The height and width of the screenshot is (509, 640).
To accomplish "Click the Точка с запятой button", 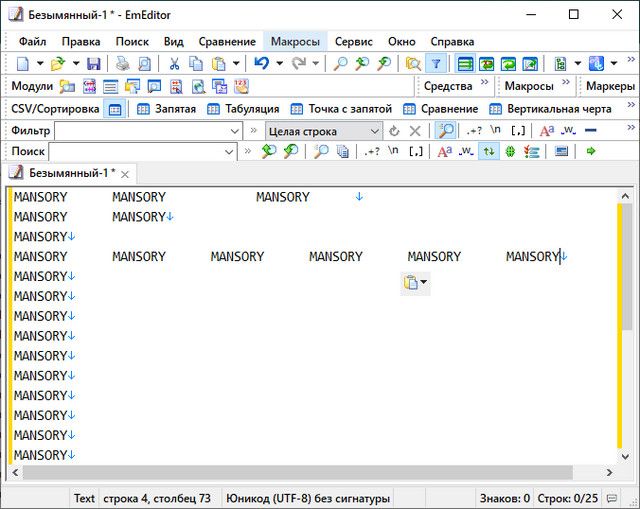I will pyautogui.click(x=341, y=108).
